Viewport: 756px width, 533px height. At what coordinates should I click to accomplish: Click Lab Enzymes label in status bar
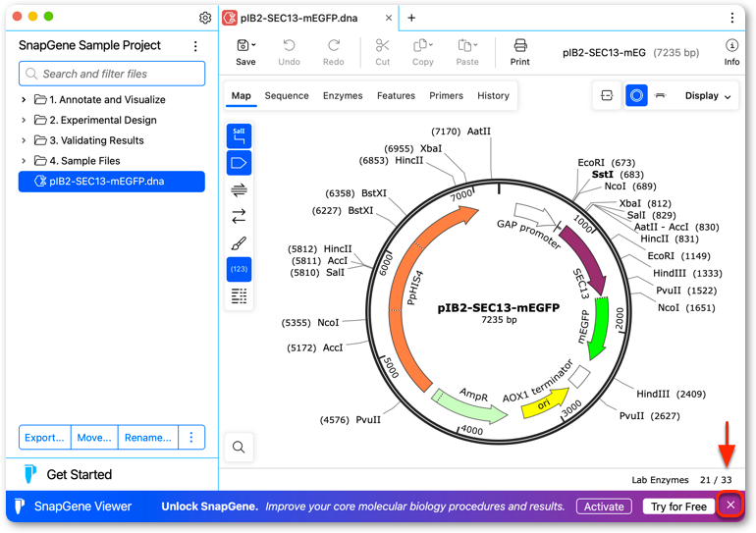click(x=660, y=480)
